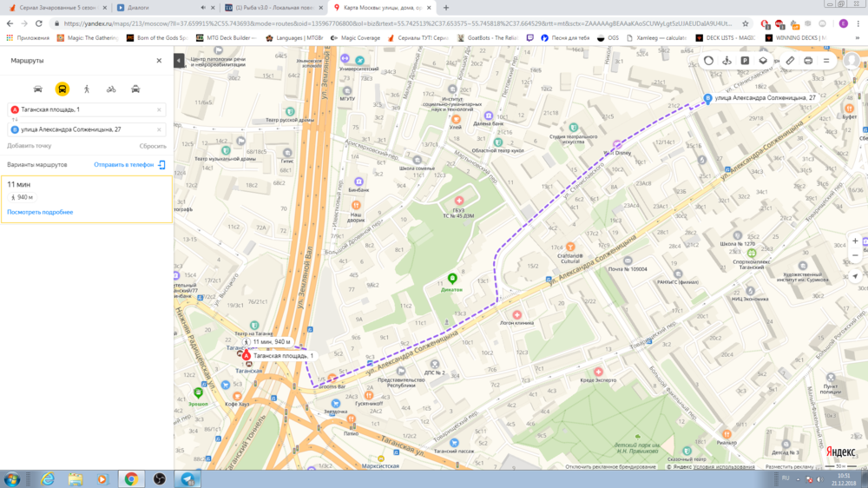The image size is (868, 488).
Task: Click Отправить в телефон
Action: tap(124, 164)
